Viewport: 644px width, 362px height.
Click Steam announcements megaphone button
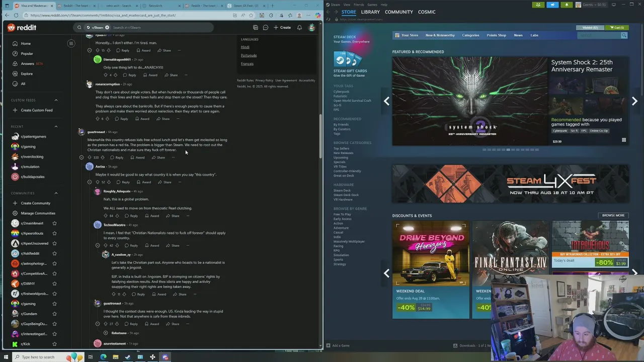tap(552, 5)
